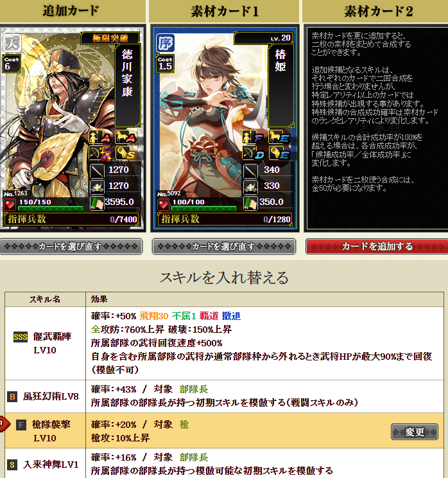Click the heart HP icon on 椿姫 card

coord(163,204)
